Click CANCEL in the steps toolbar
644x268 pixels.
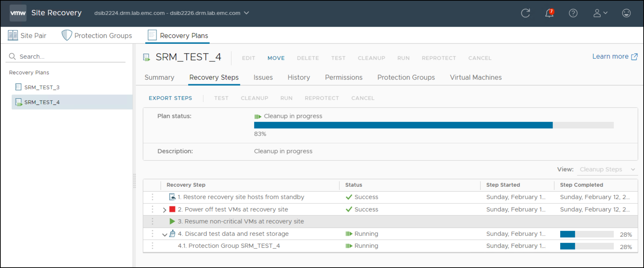tap(363, 98)
